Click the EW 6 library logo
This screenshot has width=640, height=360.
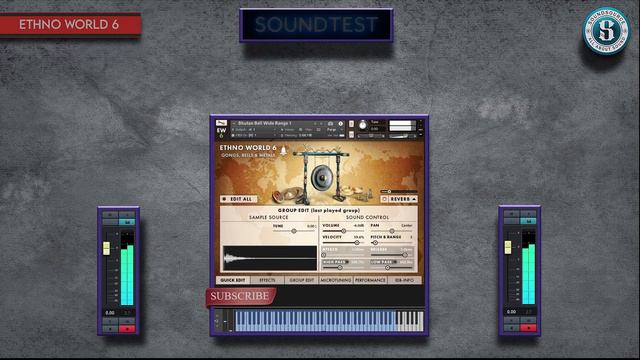(x=221, y=133)
